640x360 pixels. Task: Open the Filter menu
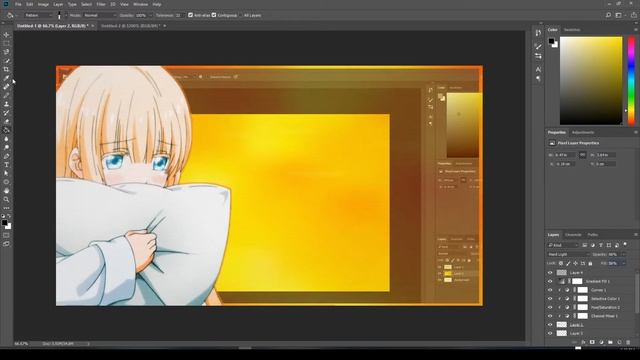101,4
